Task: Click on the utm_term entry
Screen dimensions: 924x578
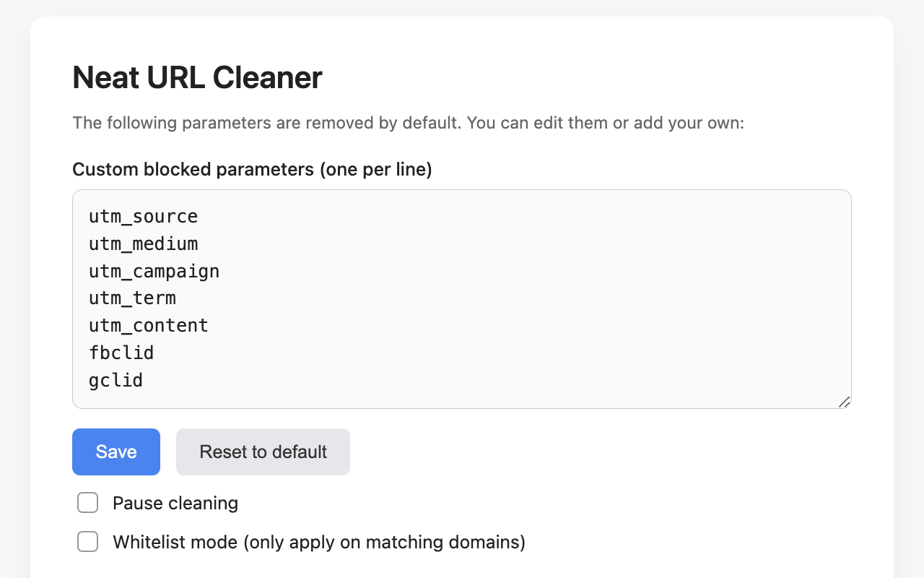Action: point(133,298)
